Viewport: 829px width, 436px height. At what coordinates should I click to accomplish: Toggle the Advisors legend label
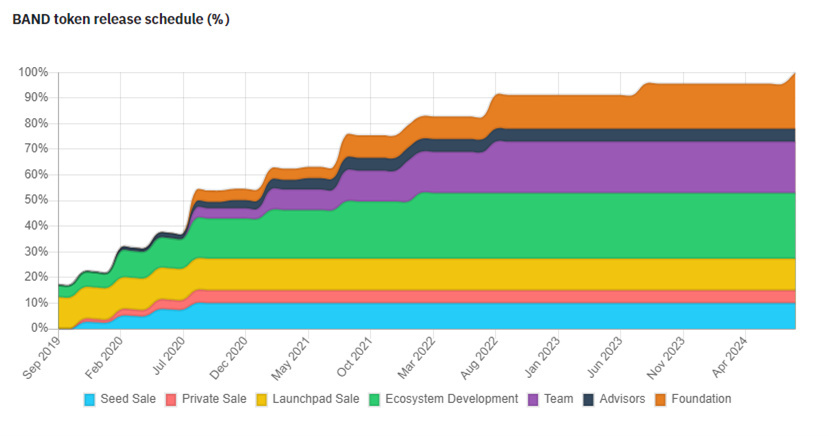pos(622,399)
